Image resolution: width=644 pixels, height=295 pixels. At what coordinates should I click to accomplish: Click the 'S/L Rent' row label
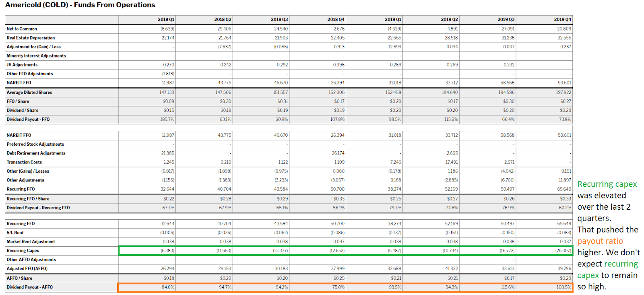(x=15, y=233)
